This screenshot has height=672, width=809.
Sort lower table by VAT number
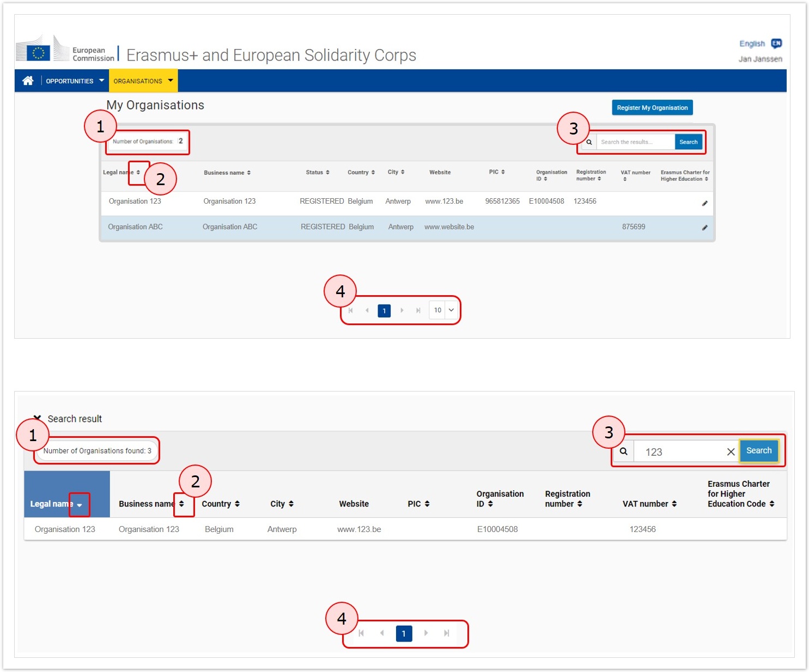(x=649, y=504)
